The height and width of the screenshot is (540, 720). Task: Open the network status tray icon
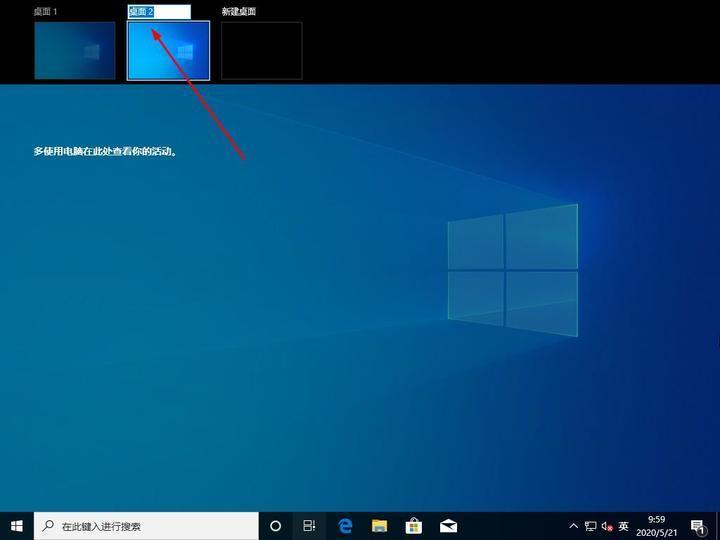tap(590, 526)
